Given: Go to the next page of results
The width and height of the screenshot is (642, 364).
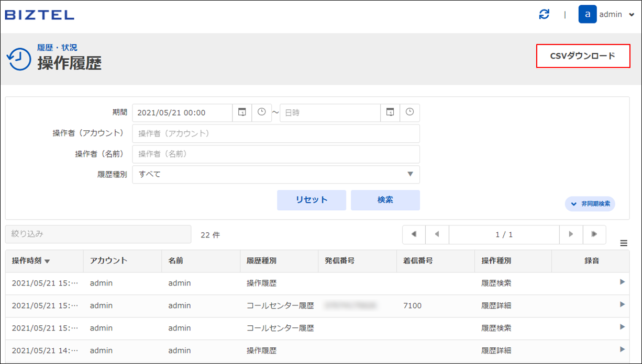Looking at the screenshot, I should point(571,234).
